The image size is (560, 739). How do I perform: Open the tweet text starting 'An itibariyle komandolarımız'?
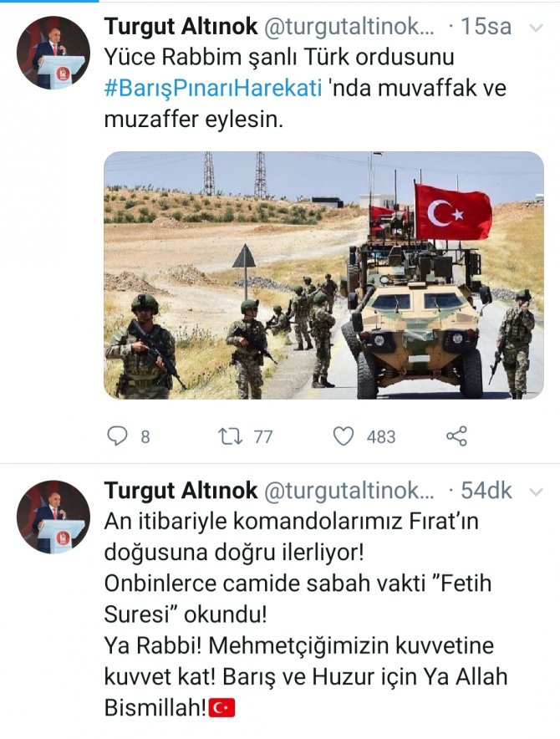click(x=305, y=614)
